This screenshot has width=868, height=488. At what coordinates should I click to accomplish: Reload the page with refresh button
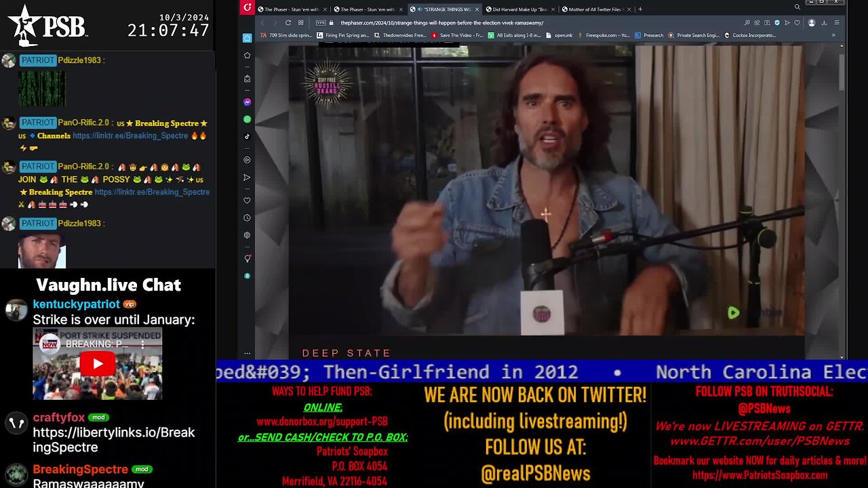[x=288, y=22]
